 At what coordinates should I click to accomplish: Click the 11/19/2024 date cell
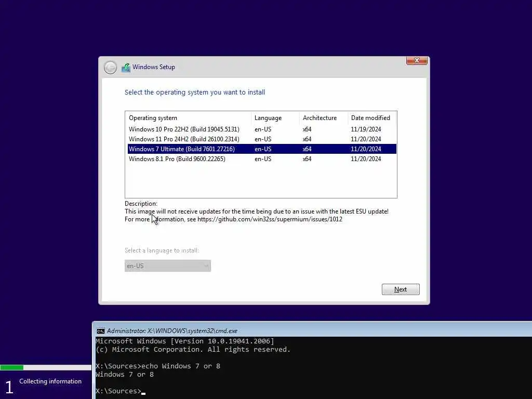pos(366,129)
